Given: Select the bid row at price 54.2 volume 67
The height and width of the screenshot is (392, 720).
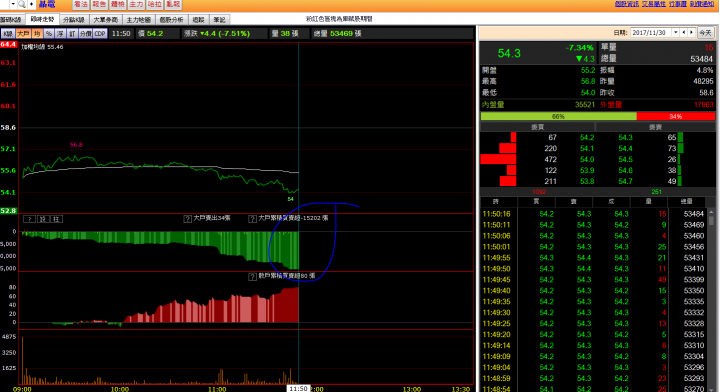Looking at the screenshot, I should (x=537, y=137).
